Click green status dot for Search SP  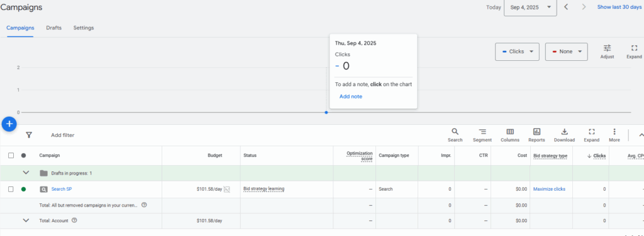(x=23, y=190)
